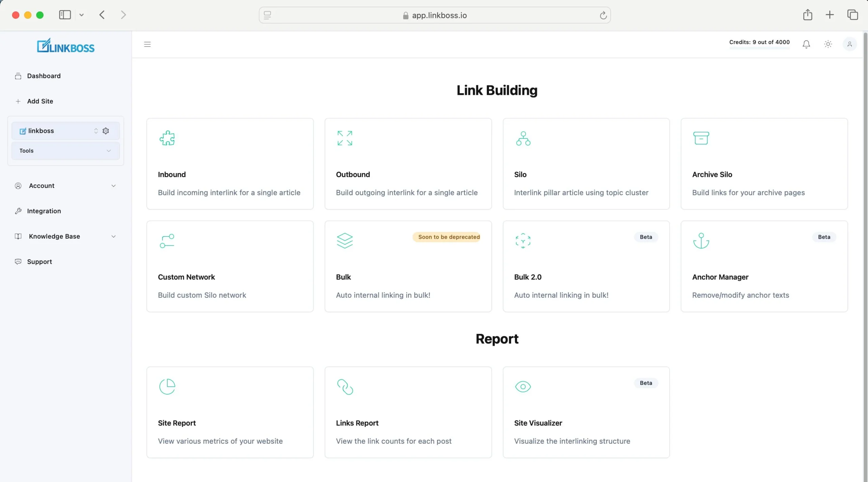Click the Safari address bar
Image resolution: width=868 pixels, height=482 pixels.
click(434, 15)
